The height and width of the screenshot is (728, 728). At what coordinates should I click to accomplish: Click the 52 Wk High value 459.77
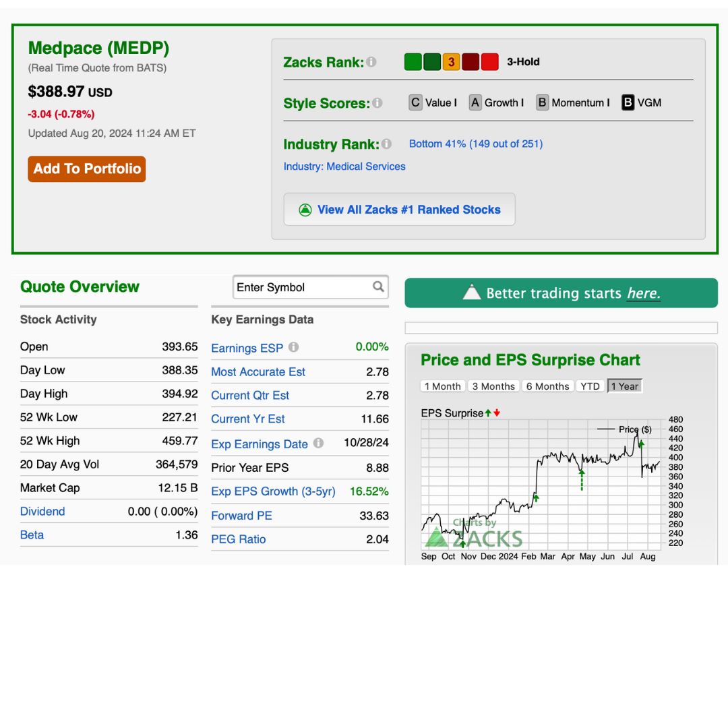[180, 441]
